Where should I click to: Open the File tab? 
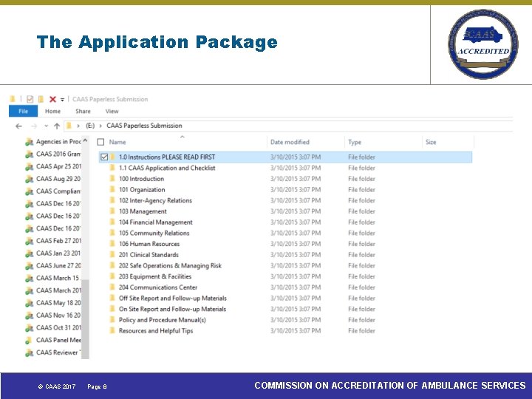point(23,111)
